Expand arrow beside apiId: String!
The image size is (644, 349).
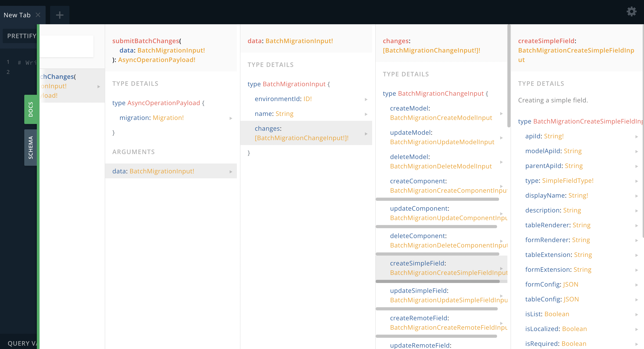[636, 137]
